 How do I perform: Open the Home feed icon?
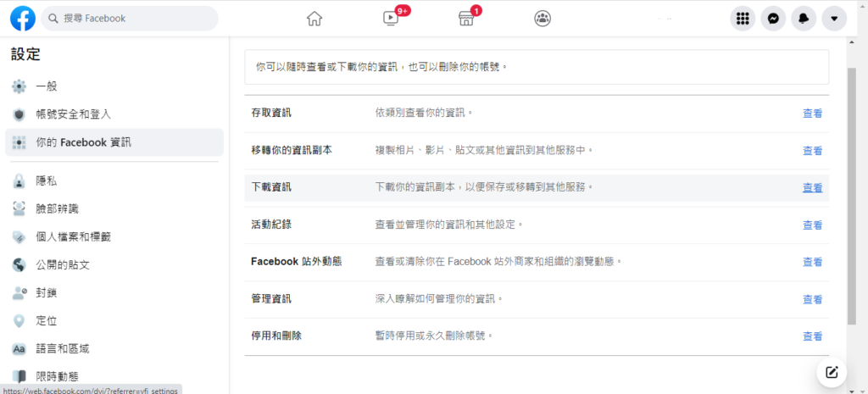[314, 19]
